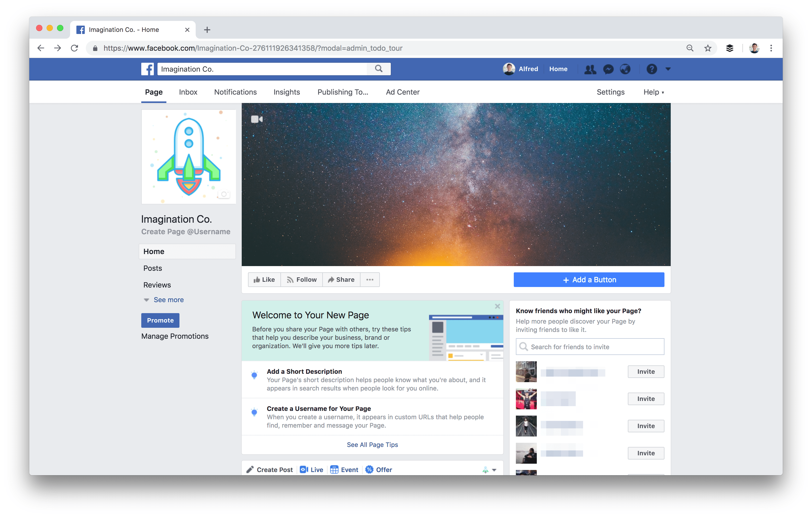Image resolution: width=812 pixels, height=517 pixels.
Task: Click the Like icon button
Action: 263,279
